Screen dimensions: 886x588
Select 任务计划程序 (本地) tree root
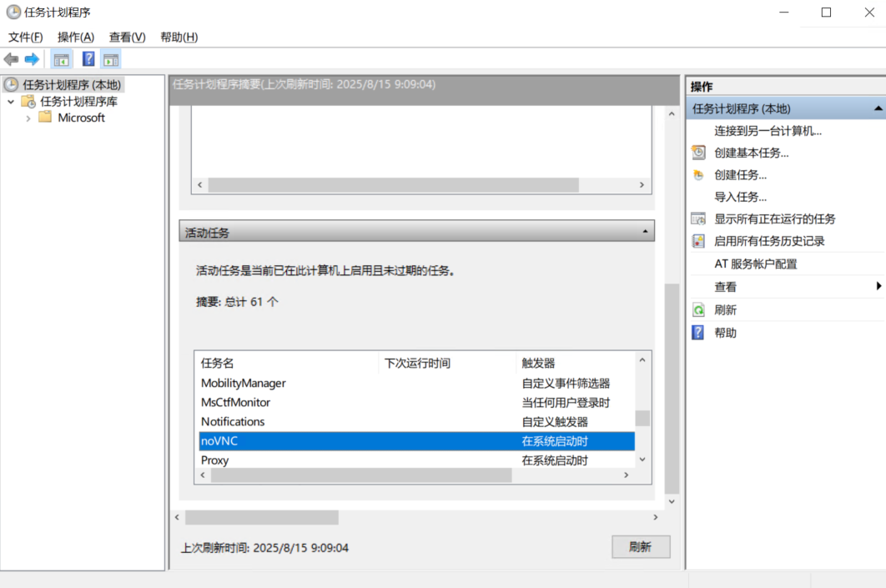click(72, 85)
